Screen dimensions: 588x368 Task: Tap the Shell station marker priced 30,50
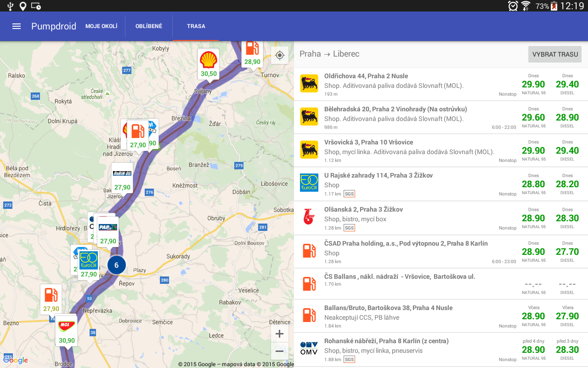point(209,64)
